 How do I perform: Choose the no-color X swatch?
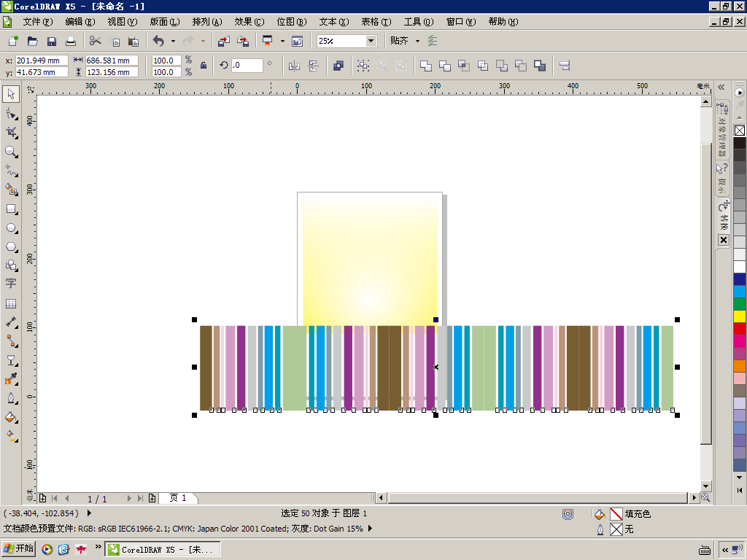coord(740,131)
